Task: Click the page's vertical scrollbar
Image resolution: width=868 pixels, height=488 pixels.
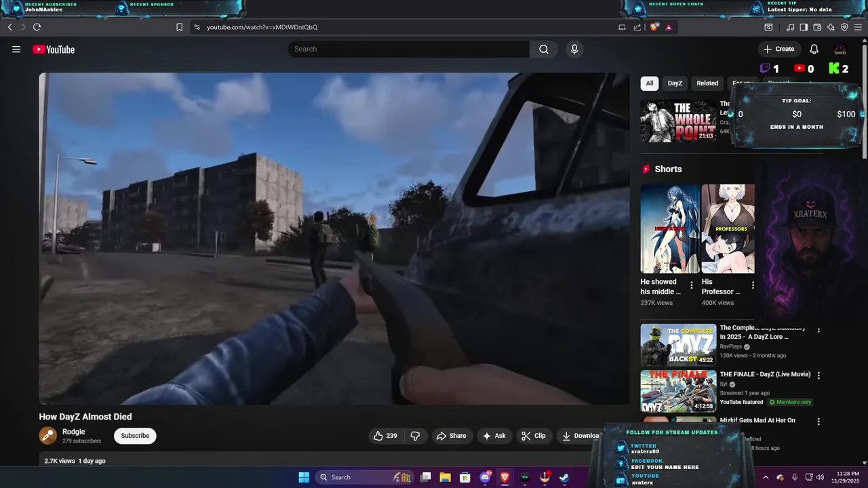Action: point(864,102)
